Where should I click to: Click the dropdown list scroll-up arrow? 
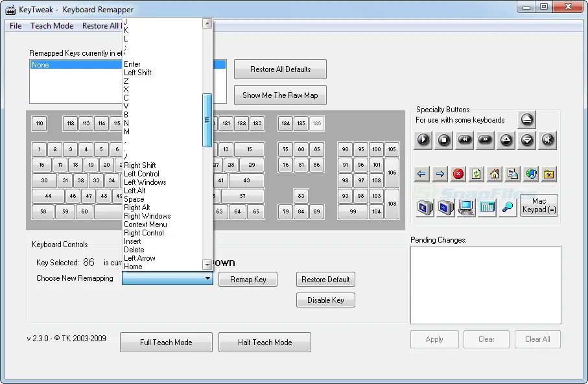207,23
